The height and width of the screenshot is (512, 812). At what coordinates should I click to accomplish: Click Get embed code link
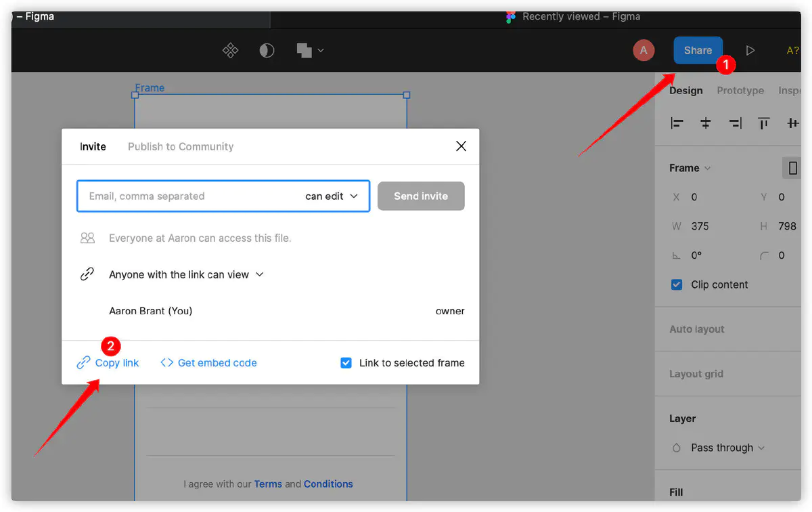point(208,363)
